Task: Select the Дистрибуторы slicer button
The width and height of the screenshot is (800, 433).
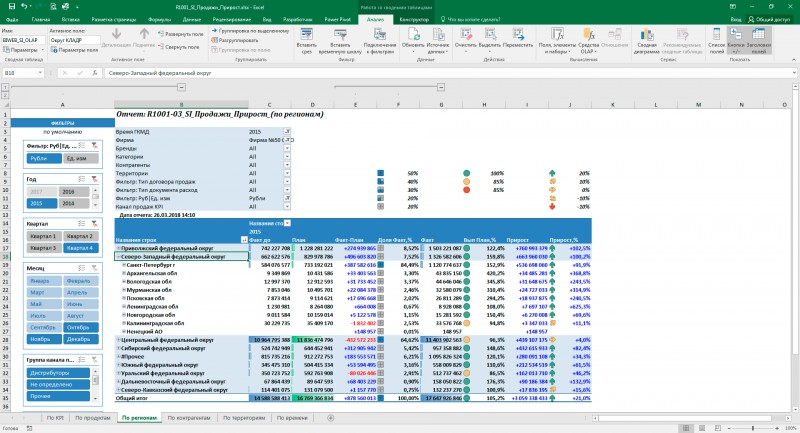Action: [58, 373]
